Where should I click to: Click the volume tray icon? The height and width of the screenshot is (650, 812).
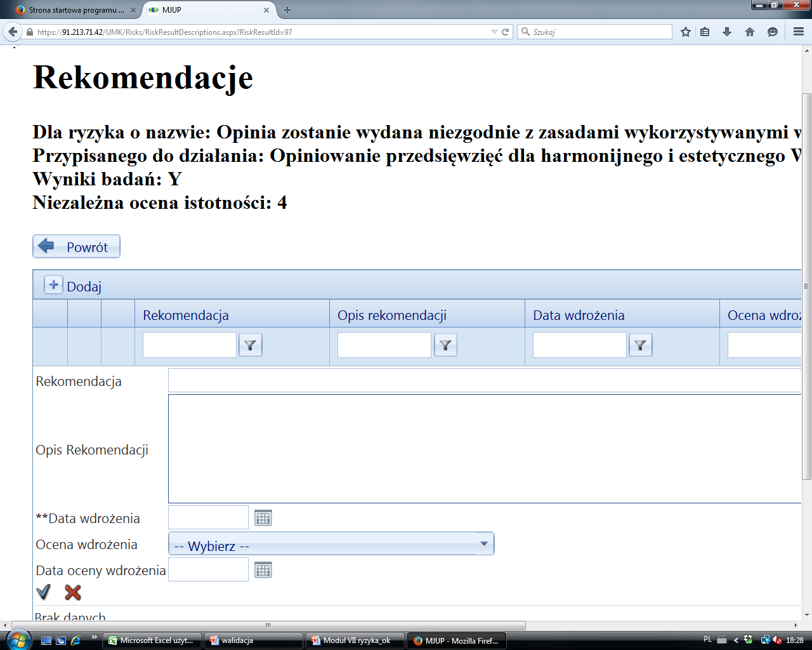pos(778,640)
